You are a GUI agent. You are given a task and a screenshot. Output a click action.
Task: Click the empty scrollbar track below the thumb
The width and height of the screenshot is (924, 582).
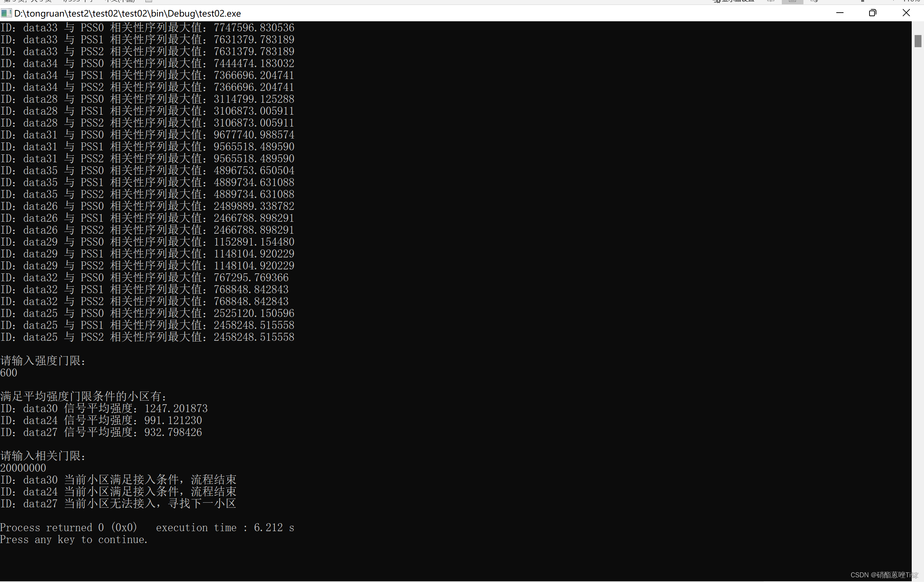(918, 307)
